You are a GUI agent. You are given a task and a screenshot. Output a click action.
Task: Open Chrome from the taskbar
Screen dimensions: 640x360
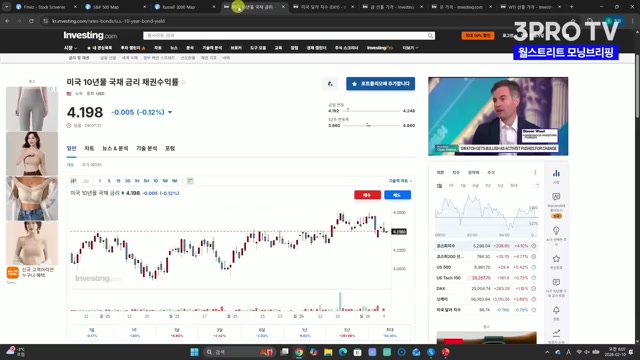299,352
